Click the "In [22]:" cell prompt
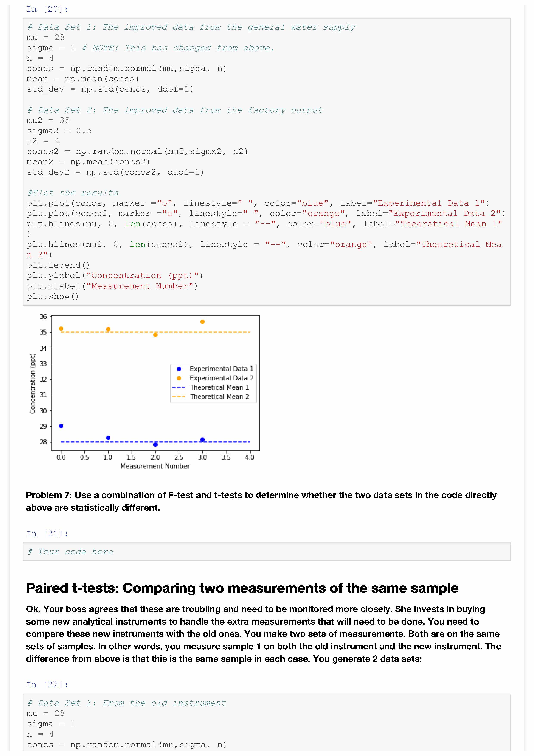The image size is (534, 756). tap(47, 685)
